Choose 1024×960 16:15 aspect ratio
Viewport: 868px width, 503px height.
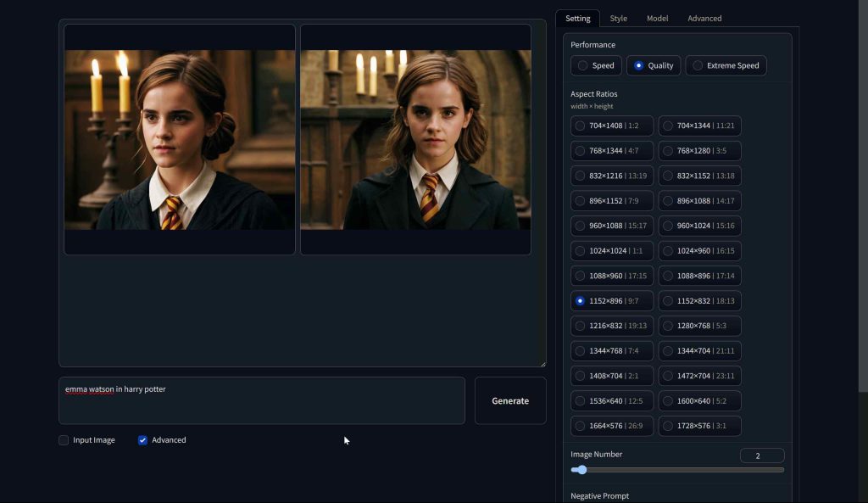tap(699, 251)
